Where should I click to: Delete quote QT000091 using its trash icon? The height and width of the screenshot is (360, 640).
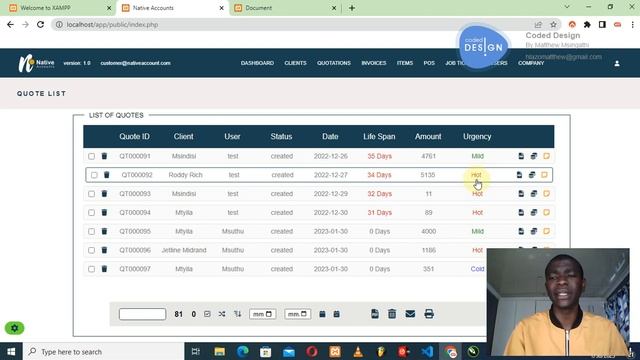104,156
